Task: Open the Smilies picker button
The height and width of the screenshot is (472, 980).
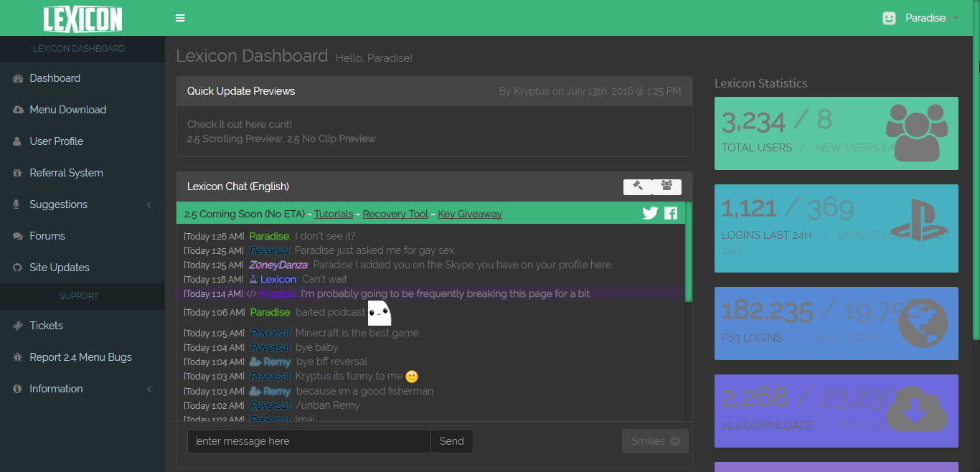Action: [655, 441]
